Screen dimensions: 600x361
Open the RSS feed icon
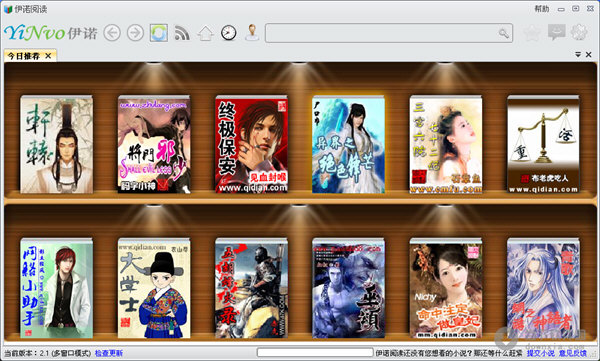tap(182, 33)
